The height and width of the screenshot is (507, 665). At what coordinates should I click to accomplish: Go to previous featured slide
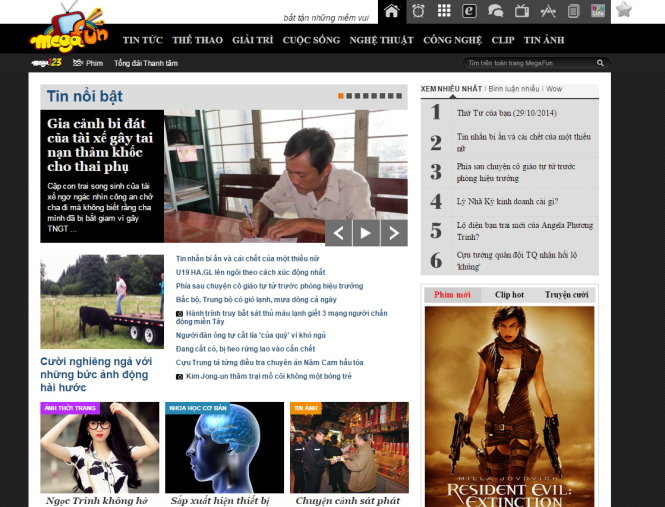tap(339, 233)
